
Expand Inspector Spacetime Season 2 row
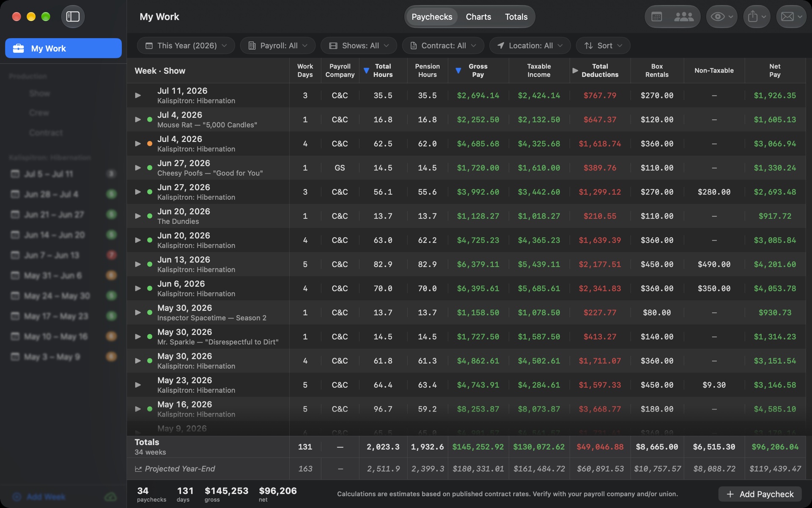pos(138,312)
